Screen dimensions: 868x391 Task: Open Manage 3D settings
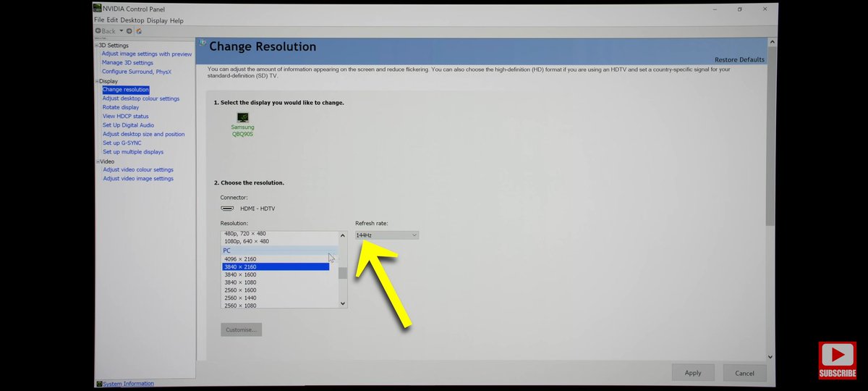tap(127, 63)
